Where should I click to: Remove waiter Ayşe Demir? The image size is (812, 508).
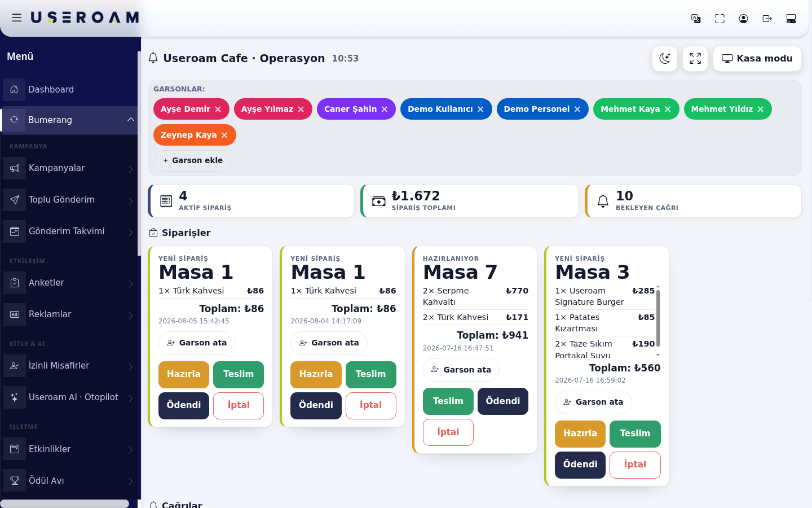pyautogui.click(x=218, y=110)
